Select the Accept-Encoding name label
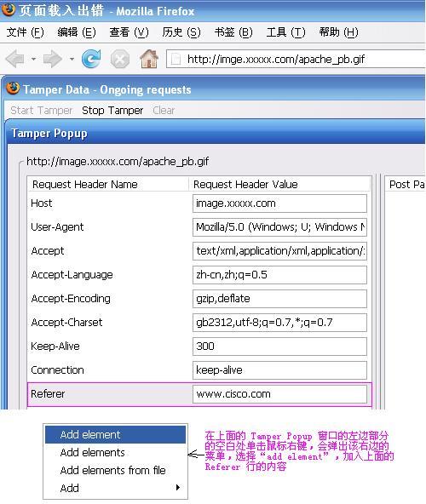Image resolution: width=426 pixels, height=504 pixels. coord(71,299)
